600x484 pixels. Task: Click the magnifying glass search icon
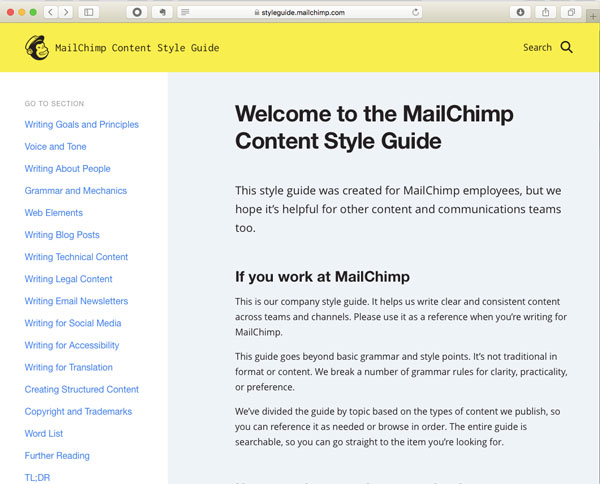click(567, 47)
